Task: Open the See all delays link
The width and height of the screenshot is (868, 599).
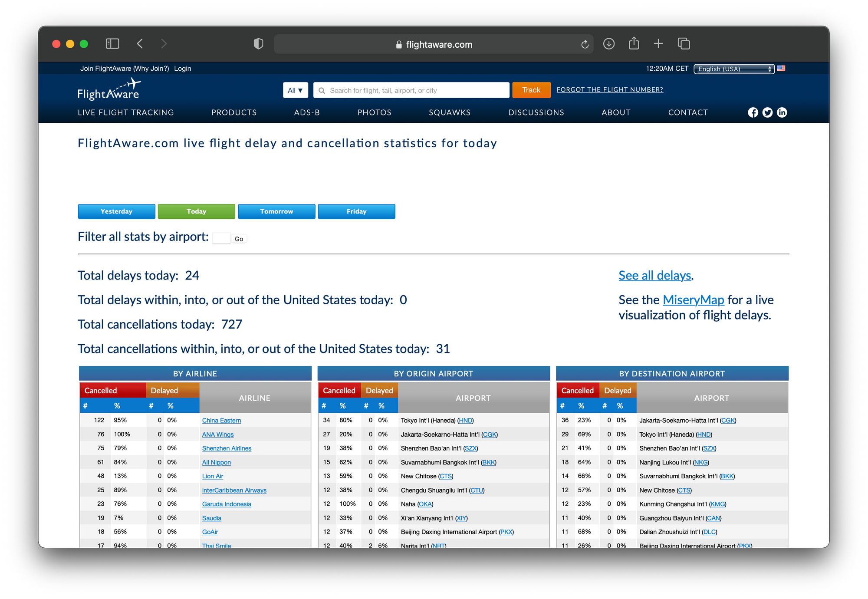Action: pos(655,275)
